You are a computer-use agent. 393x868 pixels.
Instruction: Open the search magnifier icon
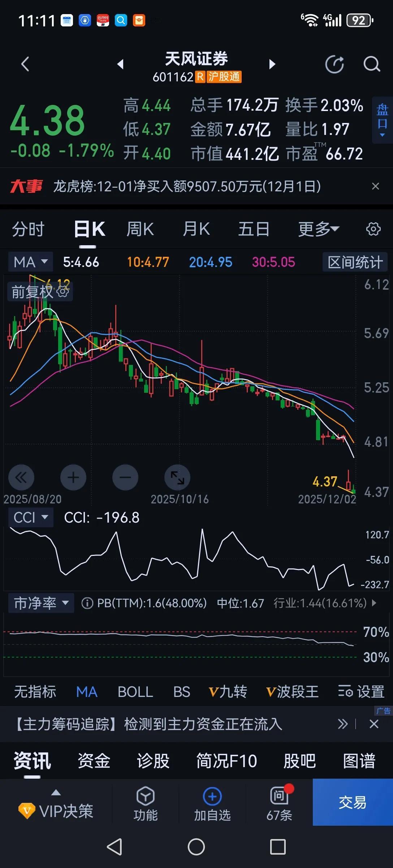372,64
